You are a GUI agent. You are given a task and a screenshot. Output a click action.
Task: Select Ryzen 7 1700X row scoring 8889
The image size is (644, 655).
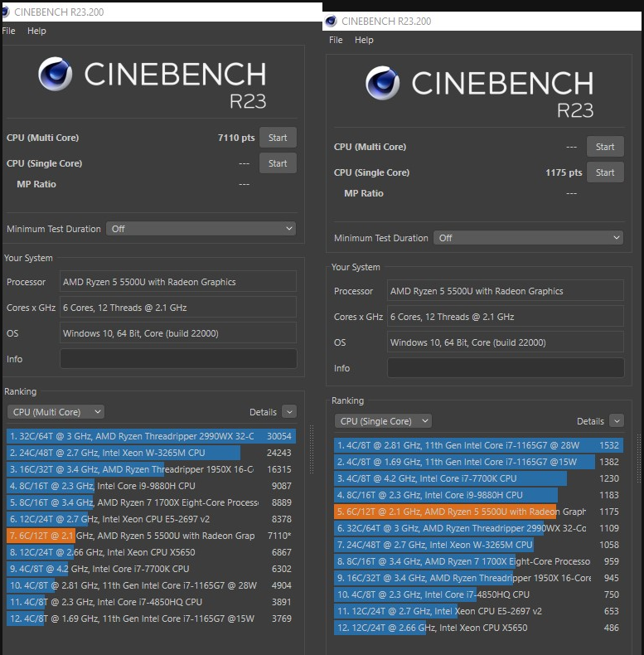pyautogui.click(x=151, y=502)
